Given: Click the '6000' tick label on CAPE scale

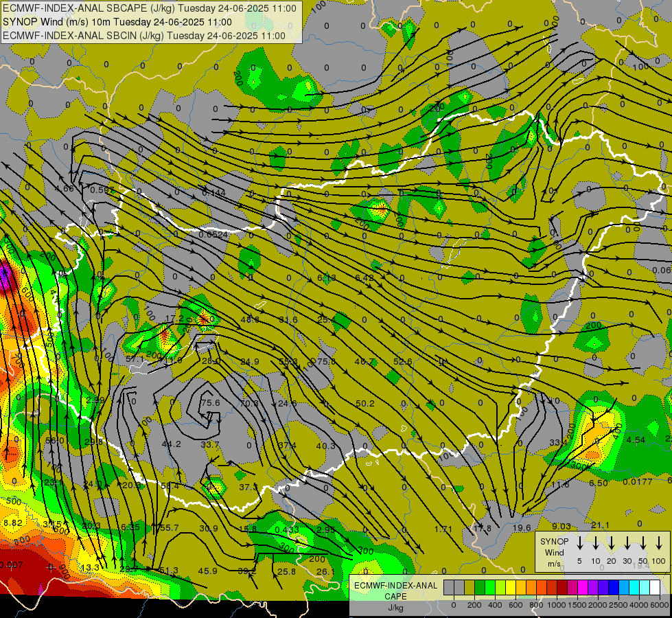Looking at the screenshot, I should point(659,605).
